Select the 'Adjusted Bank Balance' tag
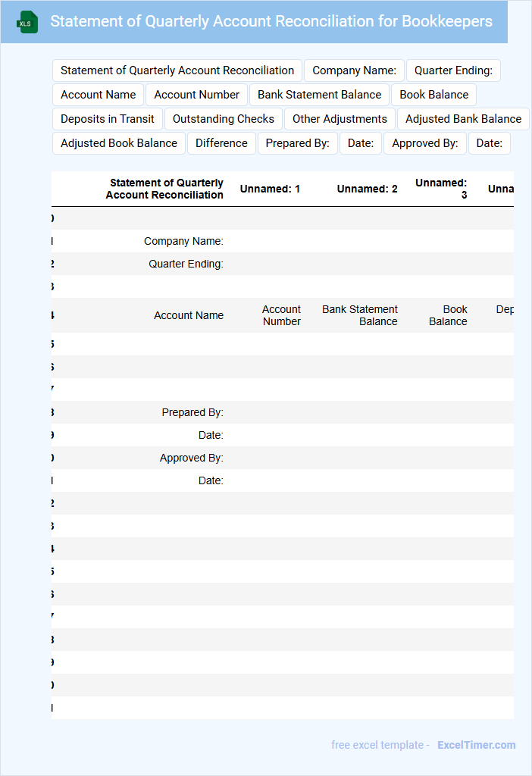532x776 pixels. (463, 119)
